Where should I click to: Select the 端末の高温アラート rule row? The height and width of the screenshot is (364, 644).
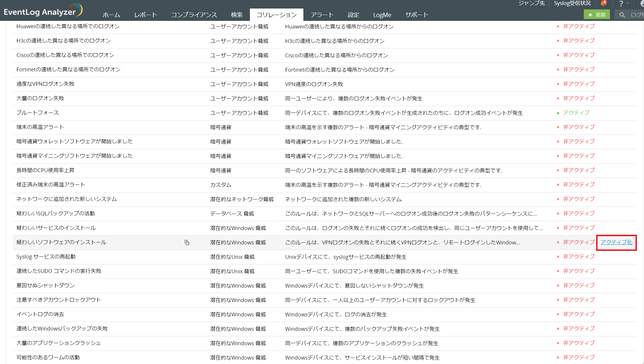click(x=40, y=127)
